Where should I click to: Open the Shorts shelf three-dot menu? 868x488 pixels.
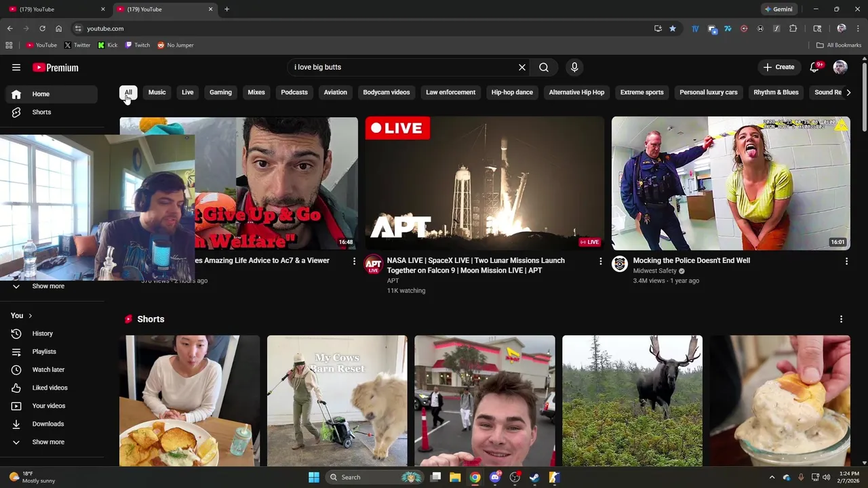point(841,319)
